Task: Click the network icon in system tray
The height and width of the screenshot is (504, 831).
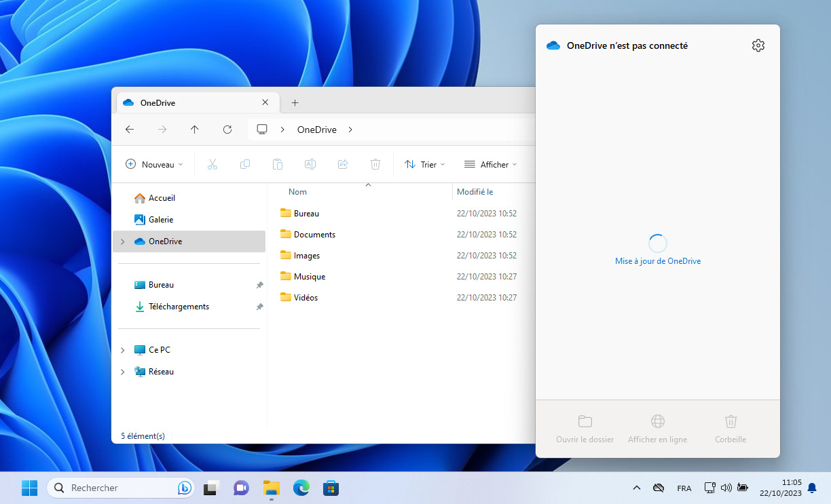Action: point(709,488)
